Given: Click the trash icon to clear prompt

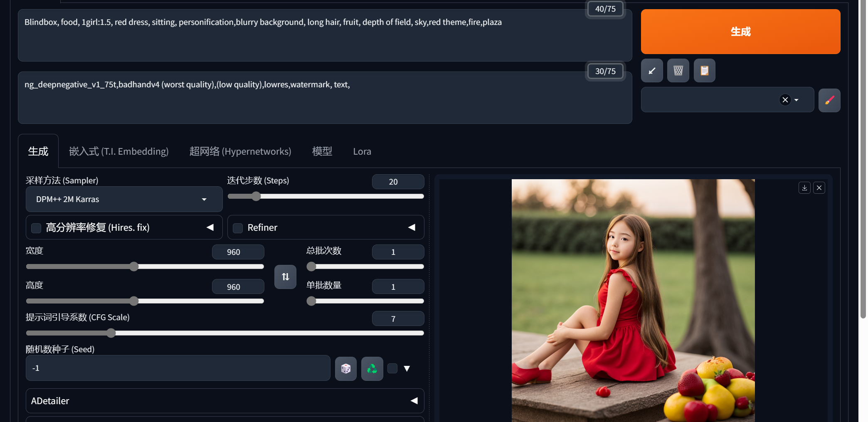Looking at the screenshot, I should (678, 71).
